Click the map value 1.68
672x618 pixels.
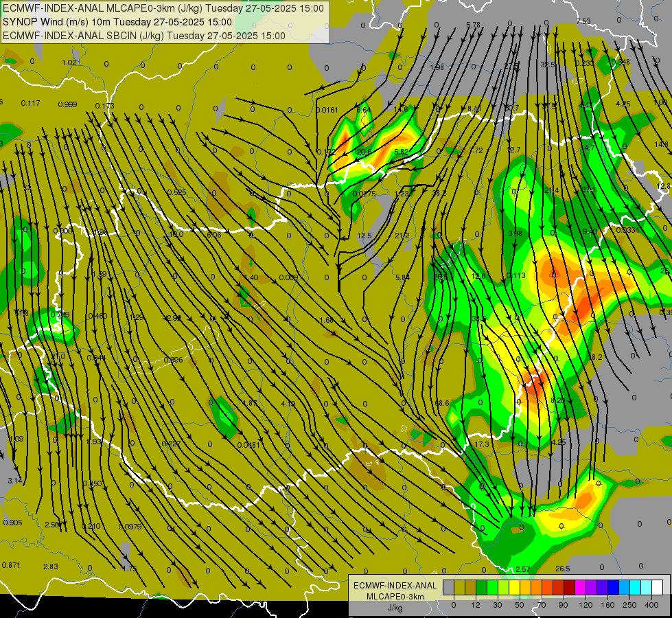(x=327, y=321)
